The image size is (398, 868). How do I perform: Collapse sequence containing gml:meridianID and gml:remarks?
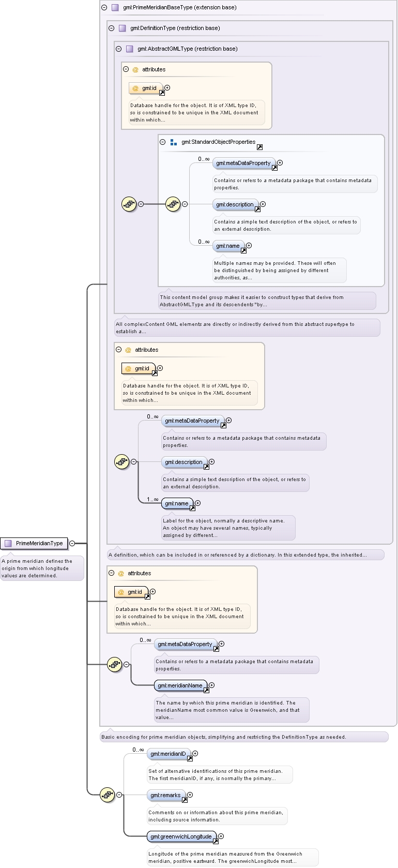119,795
